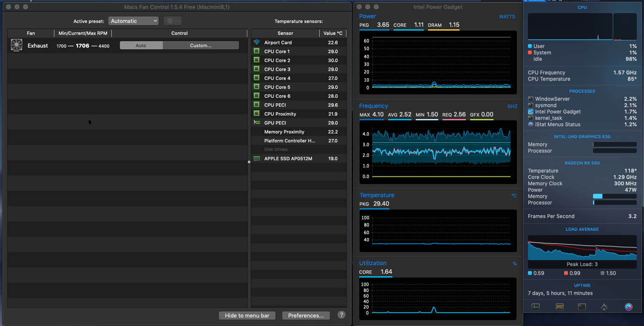This screenshot has height=326, width=644.
Task: Open the Active preset dropdown
Action: 133,21
